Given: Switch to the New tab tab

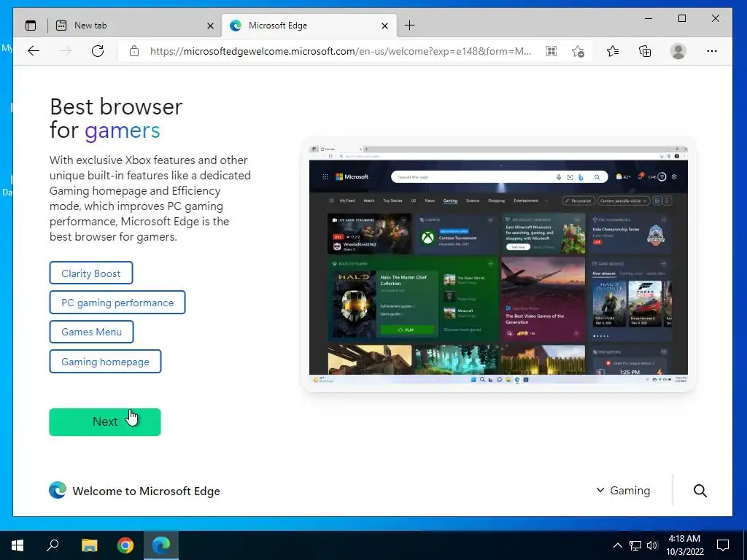Looking at the screenshot, I should pyautogui.click(x=135, y=26).
